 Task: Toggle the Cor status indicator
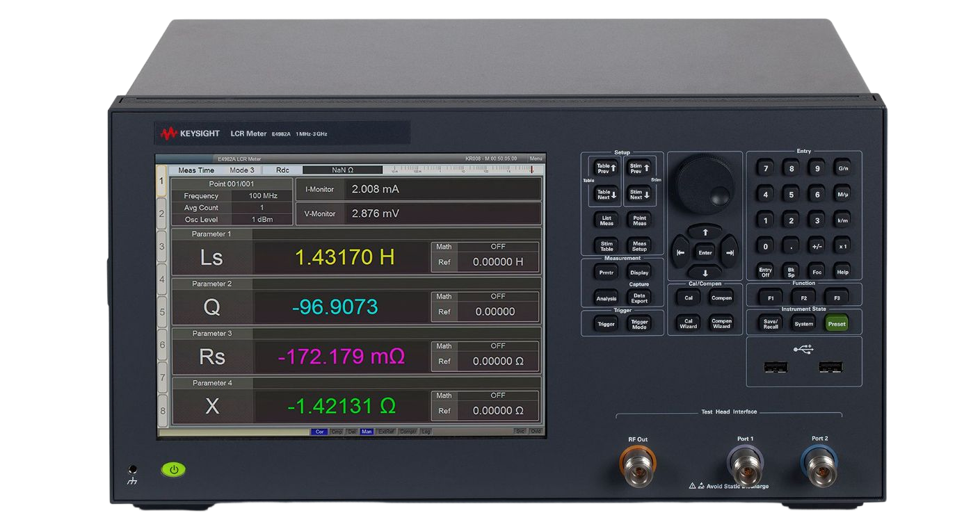pyautogui.click(x=320, y=432)
